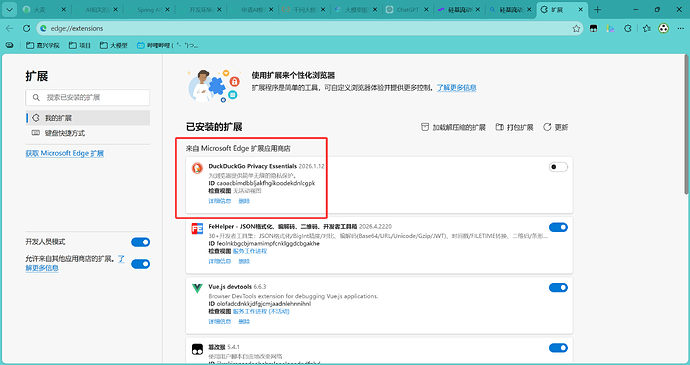690x365 pixels.
Task: Disable the FeHelper extension toggle
Action: coord(558,227)
